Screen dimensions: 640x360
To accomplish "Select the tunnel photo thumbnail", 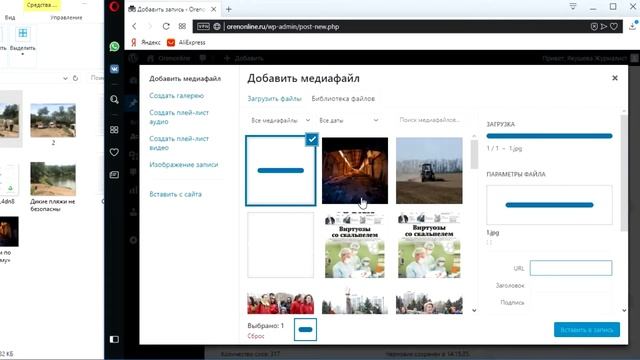I will 355,171.
